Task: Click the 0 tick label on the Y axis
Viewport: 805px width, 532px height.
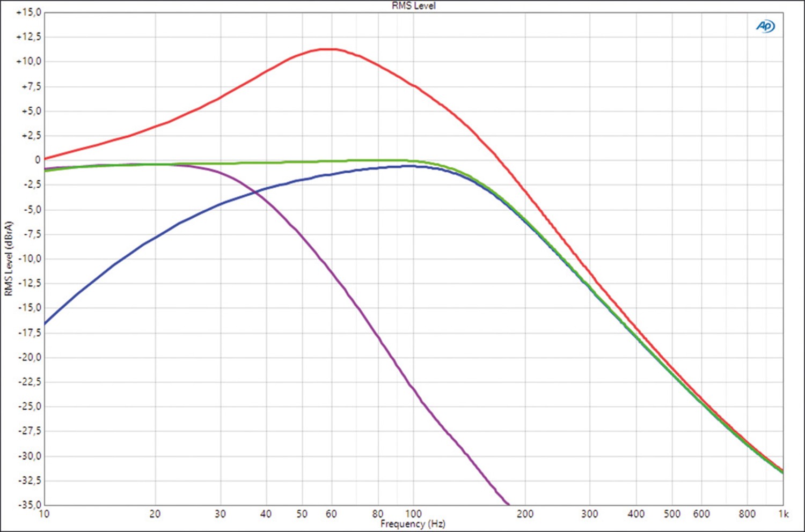Action: (x=37, y=160)
